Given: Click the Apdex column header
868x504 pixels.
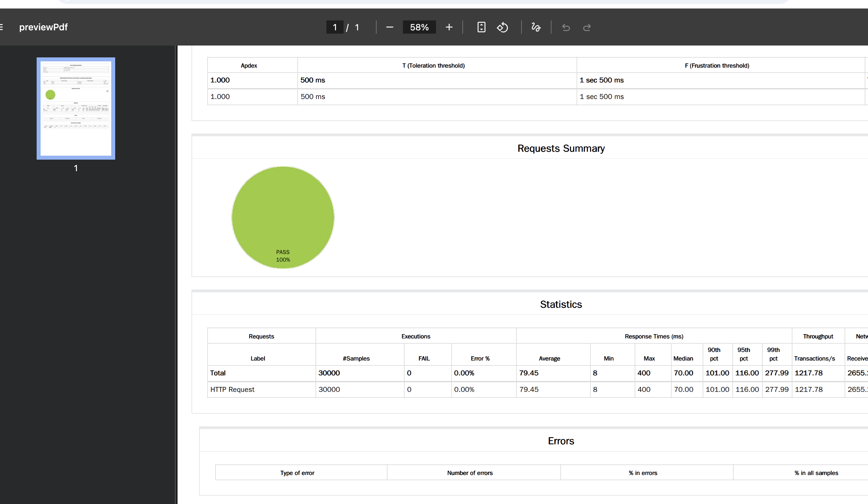Looking at the screenshot, I should 249,65.
